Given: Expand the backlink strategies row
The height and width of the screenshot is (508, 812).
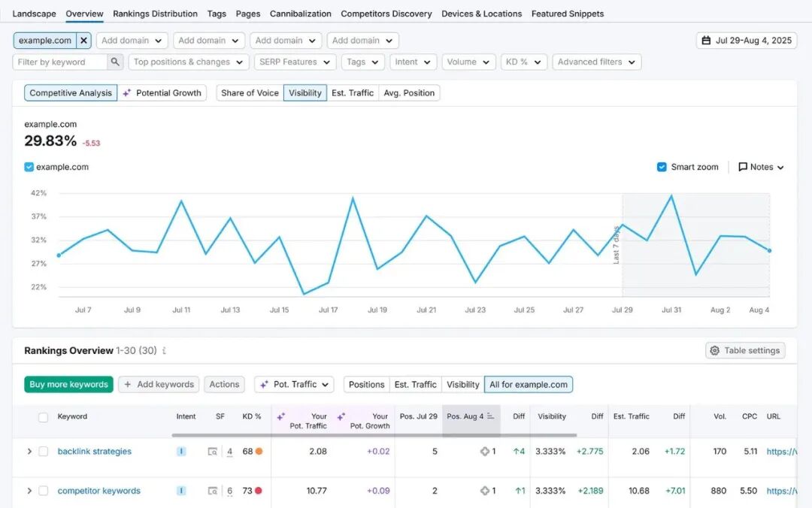Looking at the screenshot, I should pos(29,452).
